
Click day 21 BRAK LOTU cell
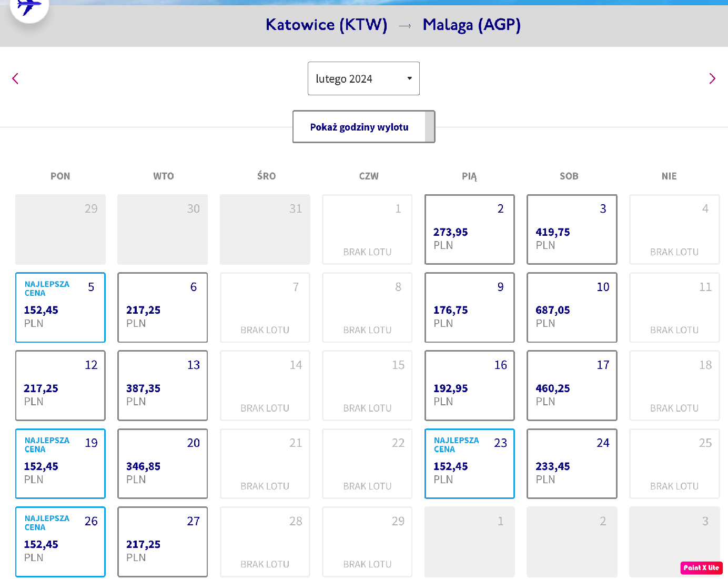point(265,464)
